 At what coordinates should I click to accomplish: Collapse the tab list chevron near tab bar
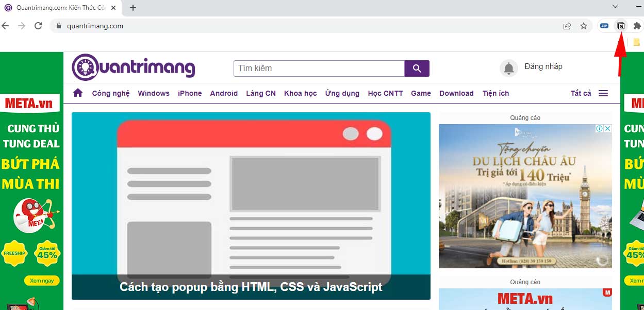coord(615,6)
